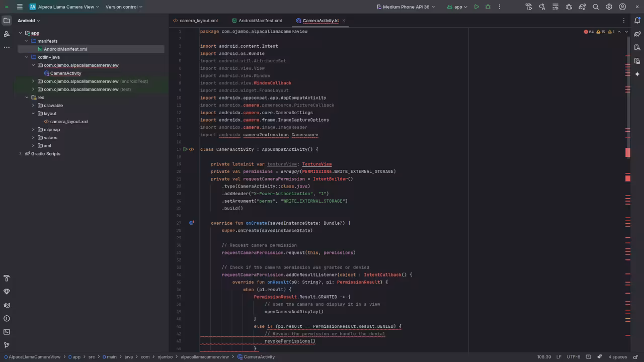
Task: Select CameraActivity in the project tree
Action: pyautogui.click(x=65, y=73)
